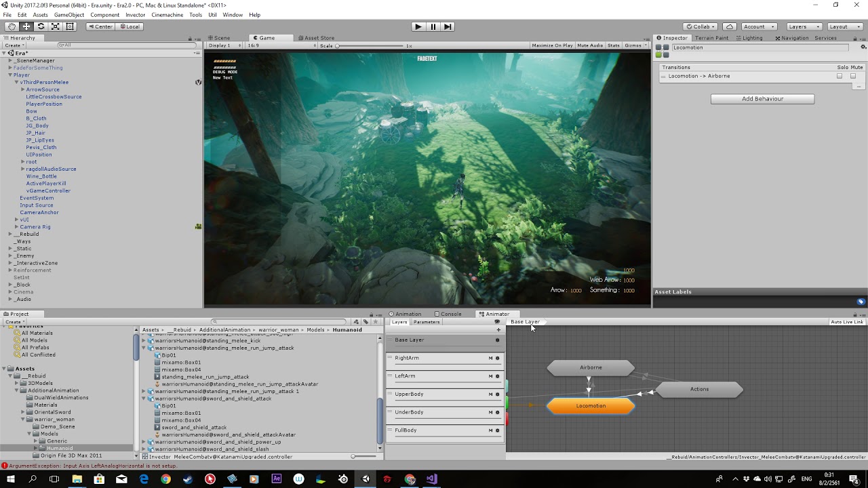868x488 pixels.
Task: Open settings gear for Base Layer
Action: [x=498, y=340]
